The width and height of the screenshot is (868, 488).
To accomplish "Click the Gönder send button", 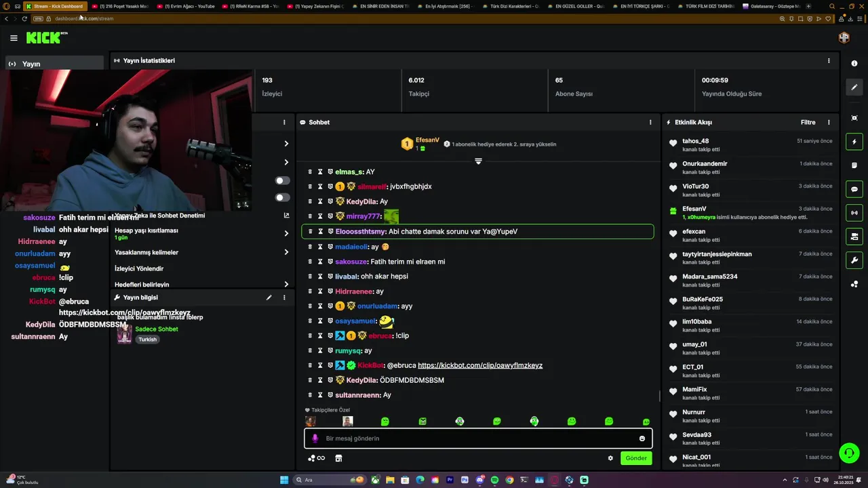I will click(636, 458).
